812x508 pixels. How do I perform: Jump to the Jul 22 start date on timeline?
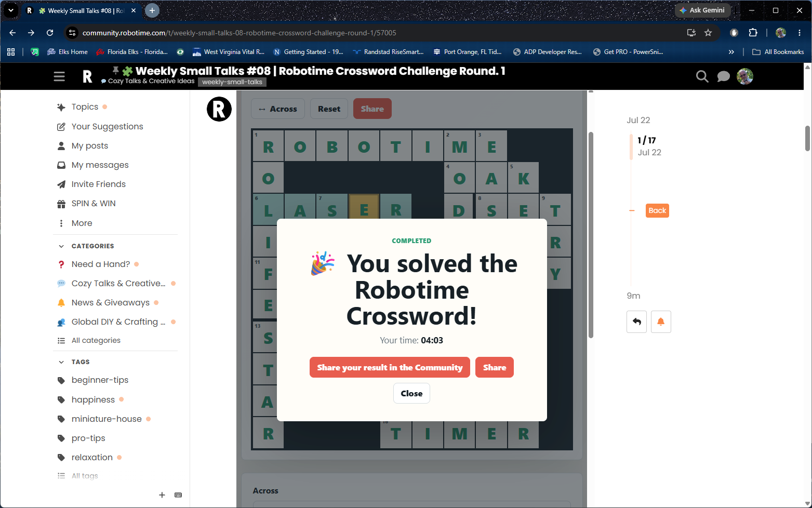638,121
